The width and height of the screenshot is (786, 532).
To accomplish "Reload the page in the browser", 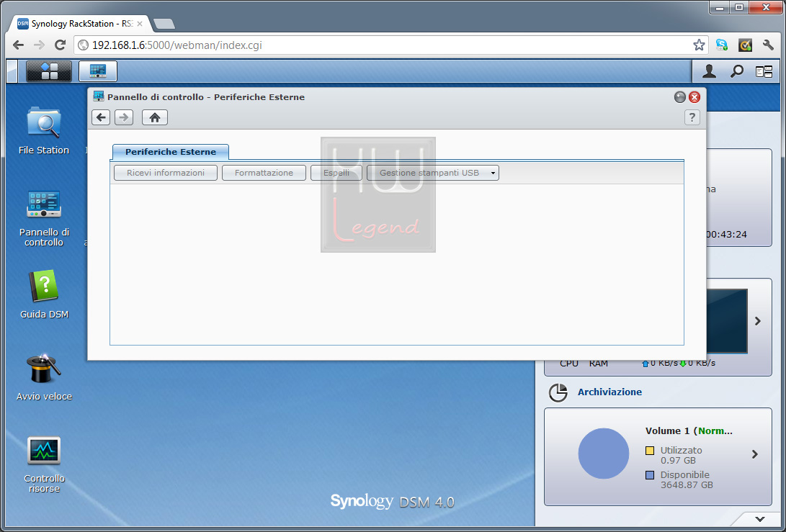I will (60, 45).
